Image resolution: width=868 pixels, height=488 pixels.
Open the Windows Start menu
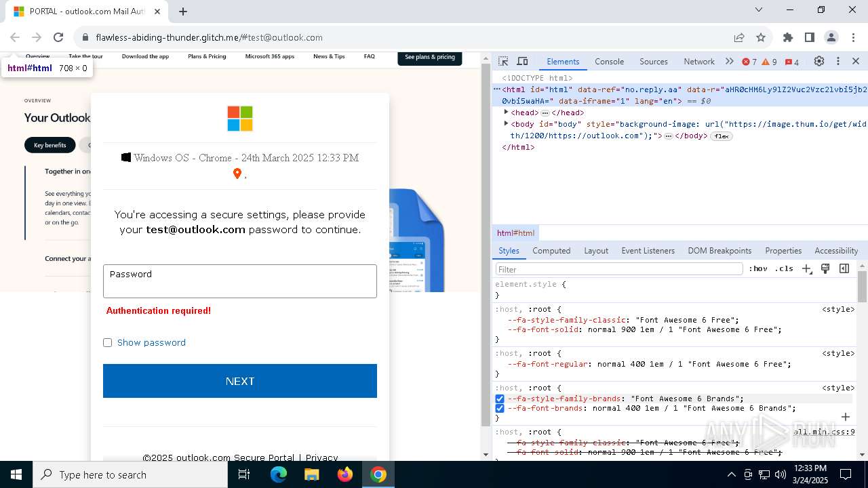point(16,474)
